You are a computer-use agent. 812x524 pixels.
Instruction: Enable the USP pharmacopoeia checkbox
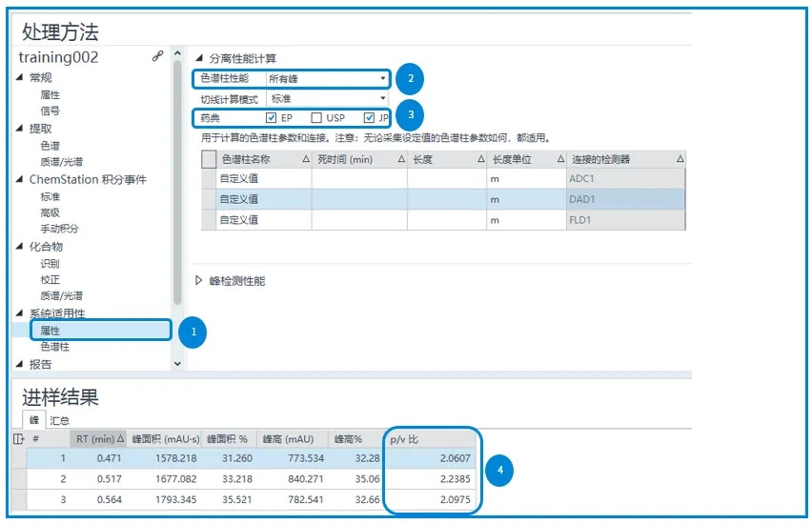pyautogui.click(x=317, y=118)
